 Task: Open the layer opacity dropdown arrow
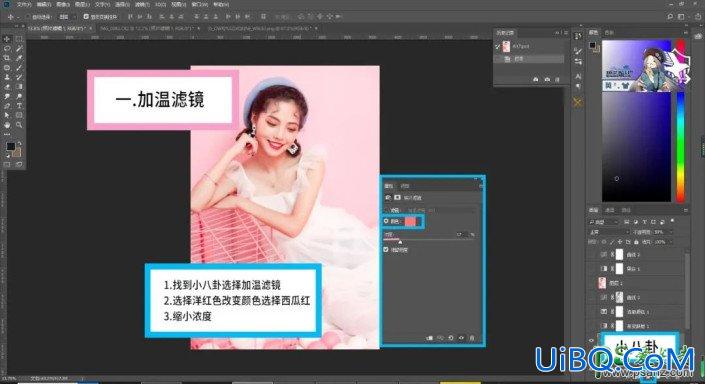(x=670, y=232)
